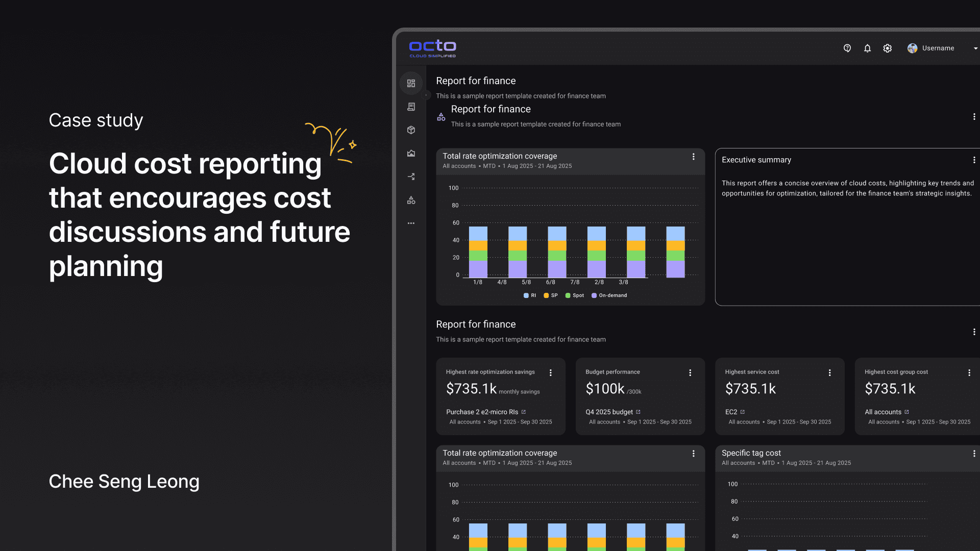The height and width of the screenshot is (551, 980).
Task: Open Budget performance card options menu
Action: pos(690,373)
